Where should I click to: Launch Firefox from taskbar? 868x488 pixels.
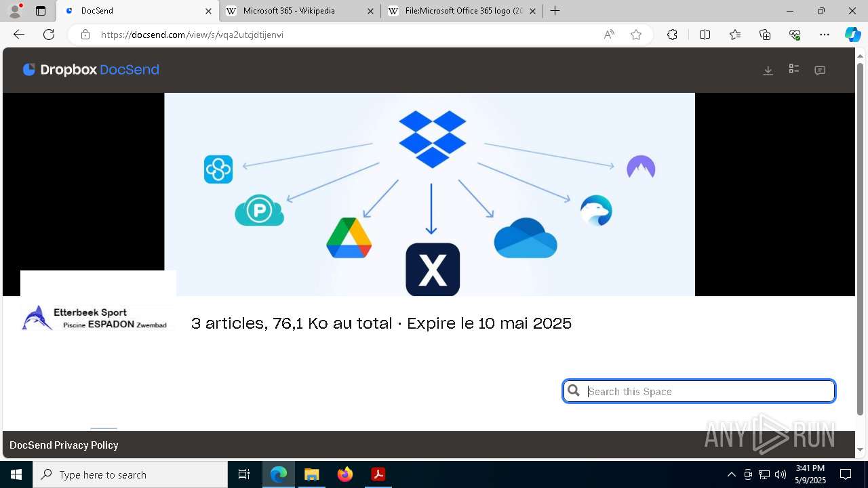point(344,474)
